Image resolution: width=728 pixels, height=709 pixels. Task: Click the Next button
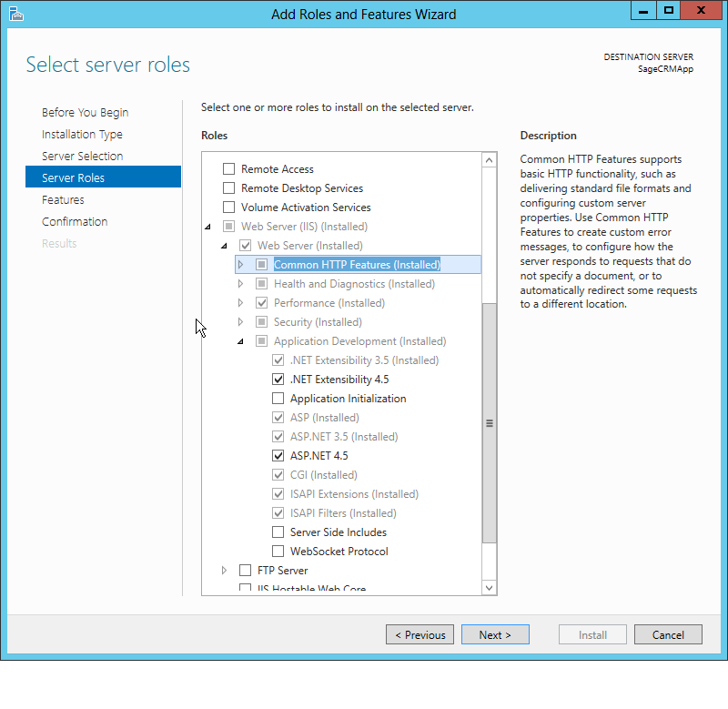495,634
